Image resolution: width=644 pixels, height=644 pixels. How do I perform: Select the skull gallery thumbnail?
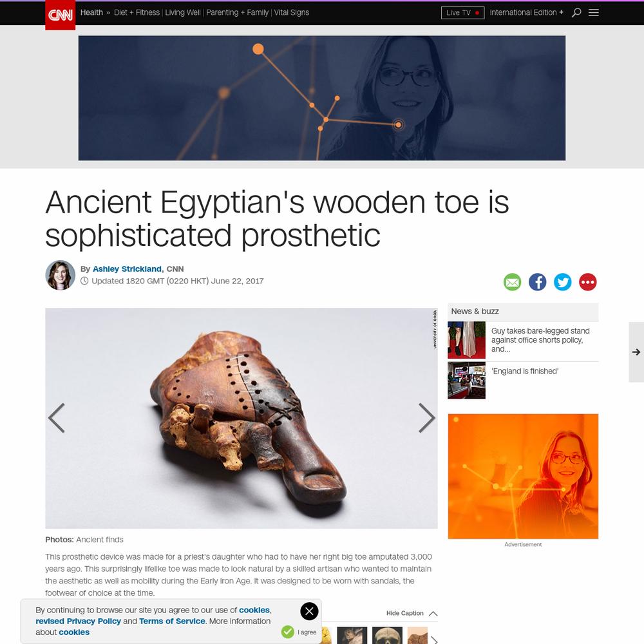(x=387, y=636)
